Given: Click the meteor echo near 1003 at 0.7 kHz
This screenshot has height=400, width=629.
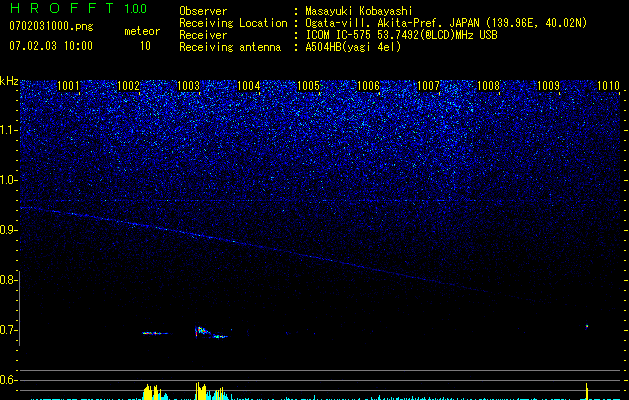Looking at the screenshot, I should click(211, 332).
